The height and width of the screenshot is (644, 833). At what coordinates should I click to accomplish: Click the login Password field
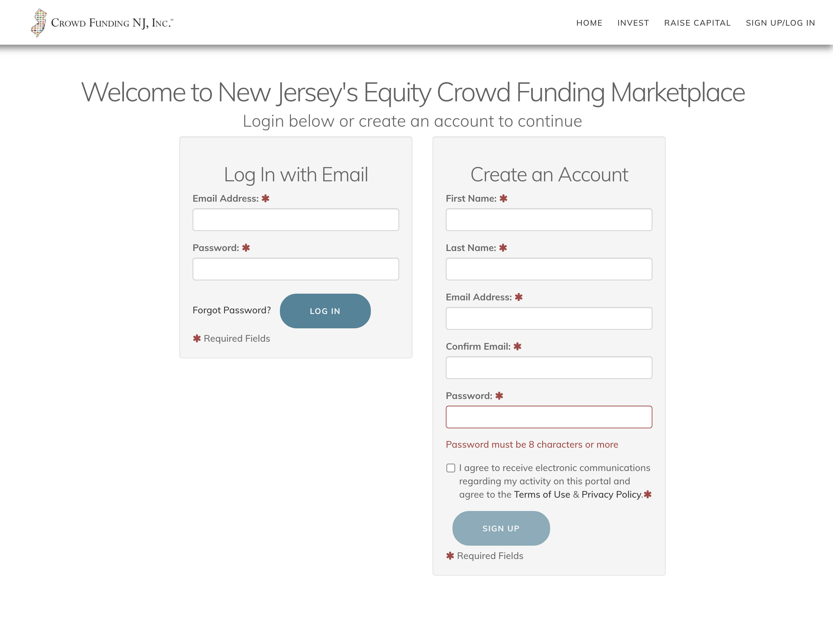[296, 269]
